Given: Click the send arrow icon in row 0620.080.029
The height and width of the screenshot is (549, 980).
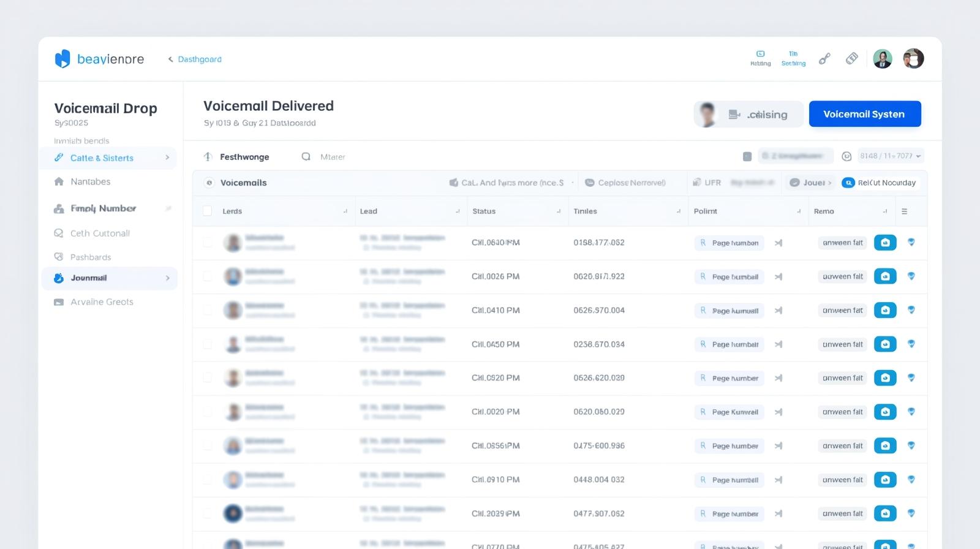Looking at the screenshot, I should (x=778, y=412).
